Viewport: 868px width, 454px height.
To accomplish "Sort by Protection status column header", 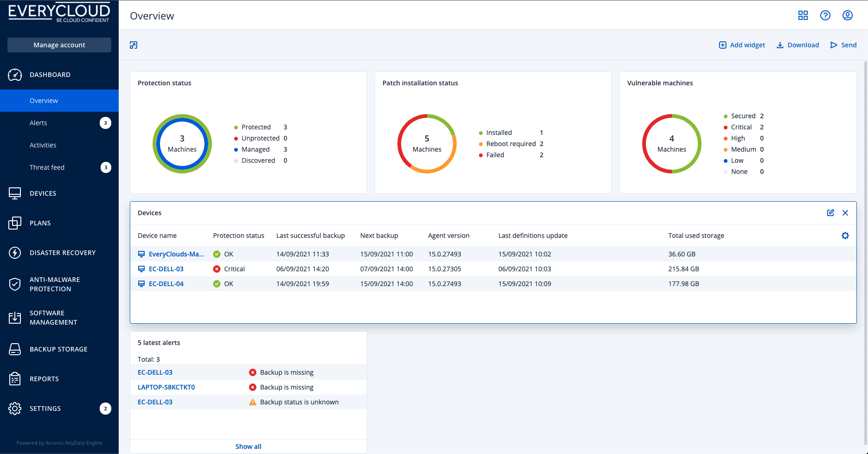I will click(x=239, y=236).
